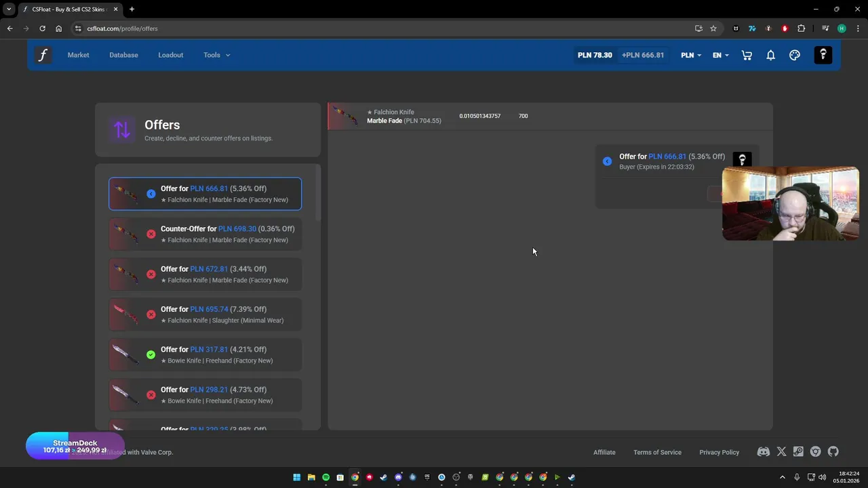Viewport: 868px width, 488px height.
Task: Open the Affiliate link
Action: 604,452
